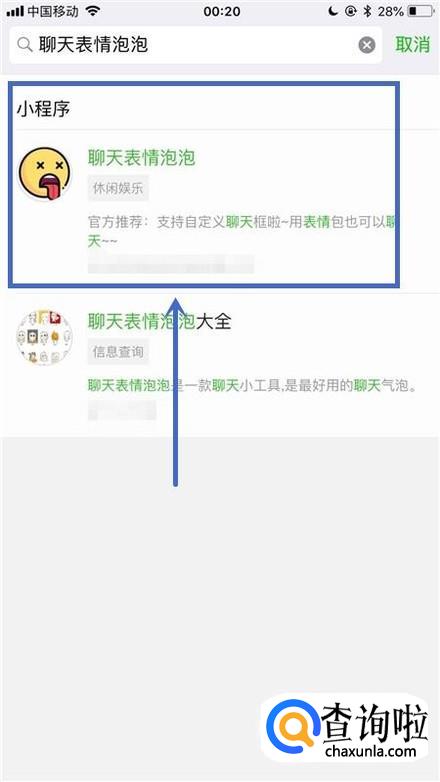
Task: Open the emoji collage icon for 大全
Action: coord(44,337)
